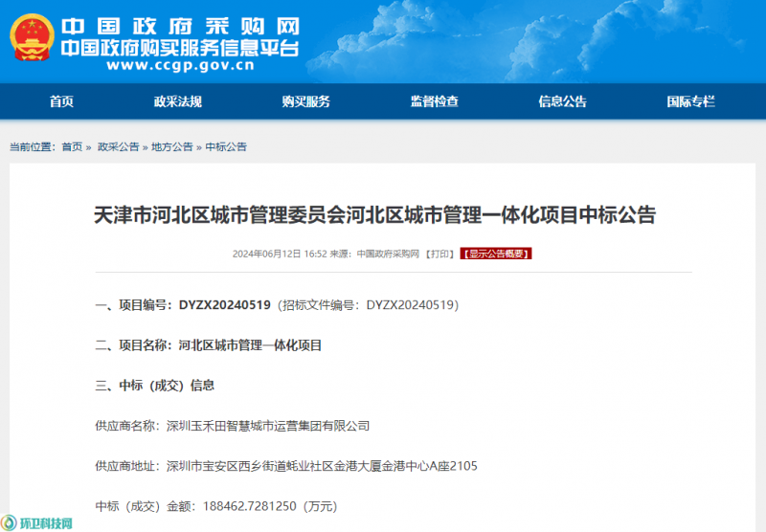Click the 中国政府采购网 site title
This screenshot has width=766, height=532.
point(180,27)
